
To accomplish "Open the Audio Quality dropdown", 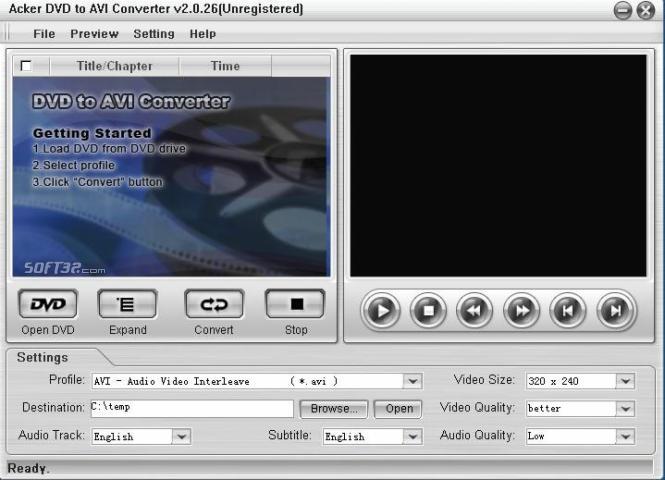I will pyautogui.click(x=626, y=436).
